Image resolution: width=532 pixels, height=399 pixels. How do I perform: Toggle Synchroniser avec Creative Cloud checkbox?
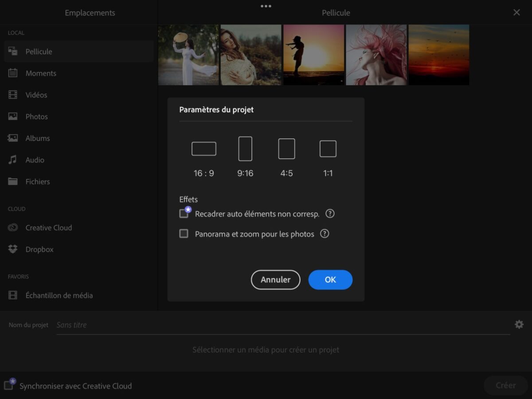click(8, 385)
